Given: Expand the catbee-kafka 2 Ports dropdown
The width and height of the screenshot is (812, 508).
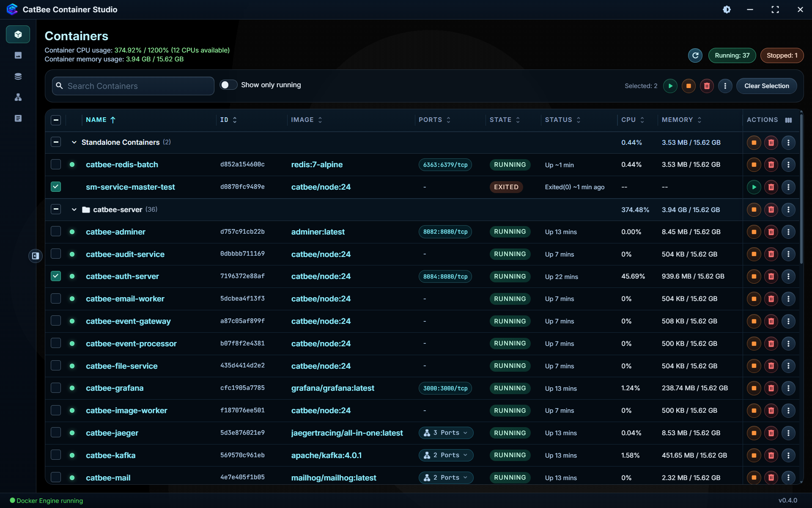Looking at the screenshot, I should click(446, 456).
